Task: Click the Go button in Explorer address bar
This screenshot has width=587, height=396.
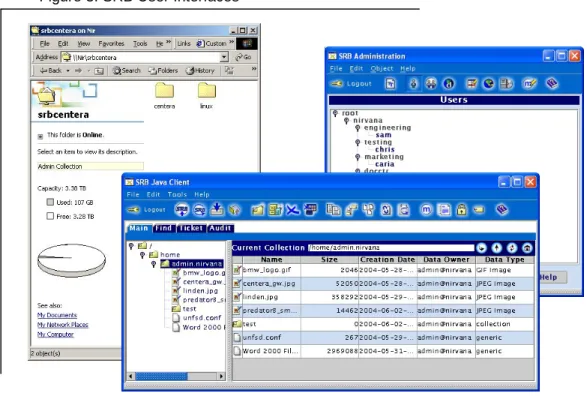Action: 243,57
